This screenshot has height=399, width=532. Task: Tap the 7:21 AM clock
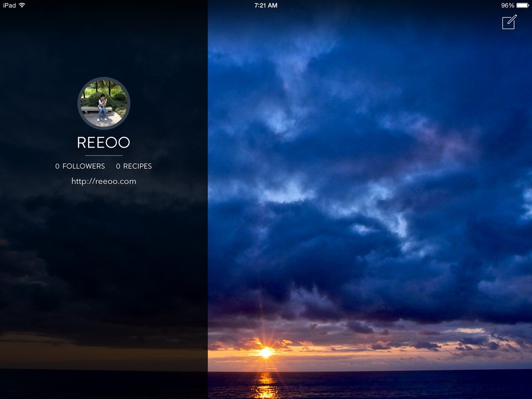tap(266, 5)
